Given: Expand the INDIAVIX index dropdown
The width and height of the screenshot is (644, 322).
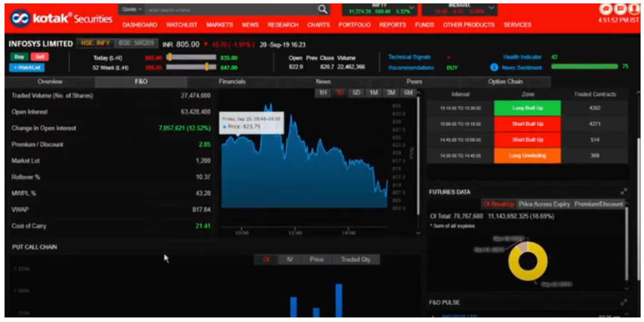Looking at the screenshot, I should [492, 9].
